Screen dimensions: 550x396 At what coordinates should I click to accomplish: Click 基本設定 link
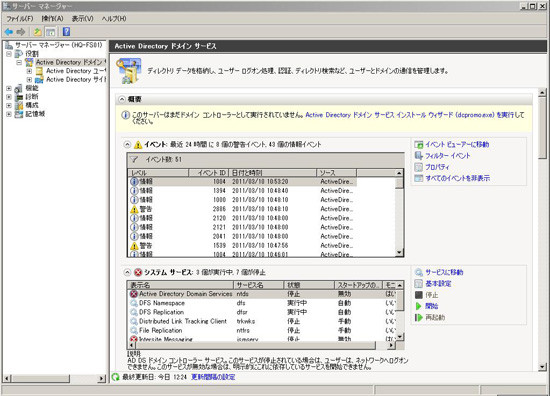coord(438,283)
